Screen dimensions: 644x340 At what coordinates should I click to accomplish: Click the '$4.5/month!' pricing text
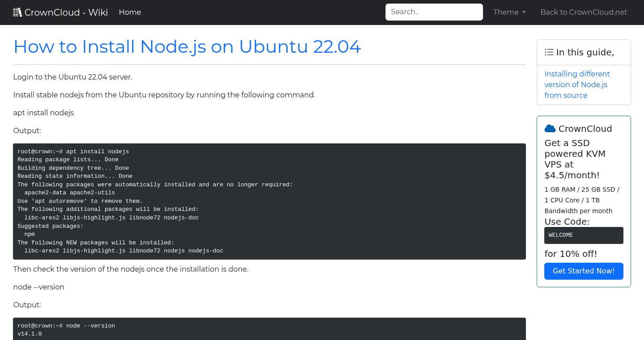572,175
